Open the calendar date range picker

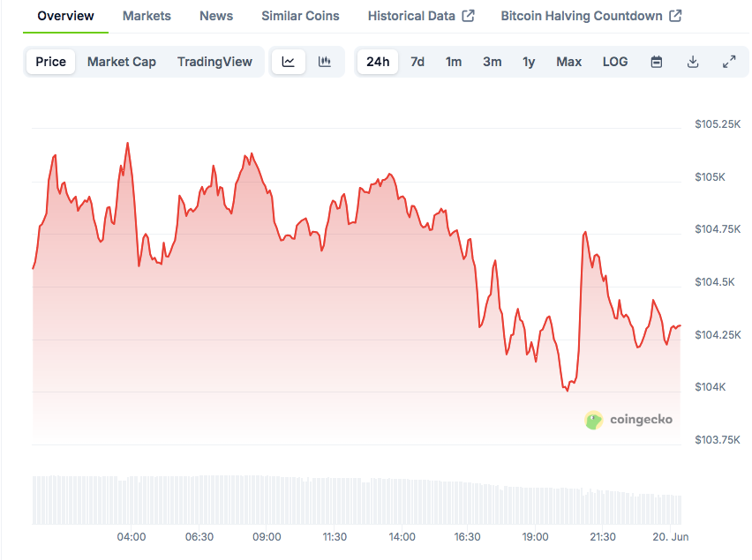tap(657, 62)
